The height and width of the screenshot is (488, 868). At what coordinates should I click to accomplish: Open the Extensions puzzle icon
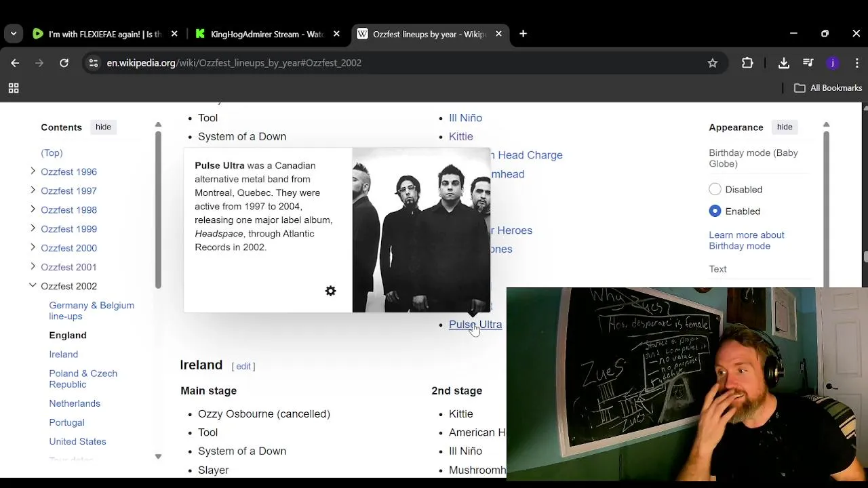pos(747,63)
